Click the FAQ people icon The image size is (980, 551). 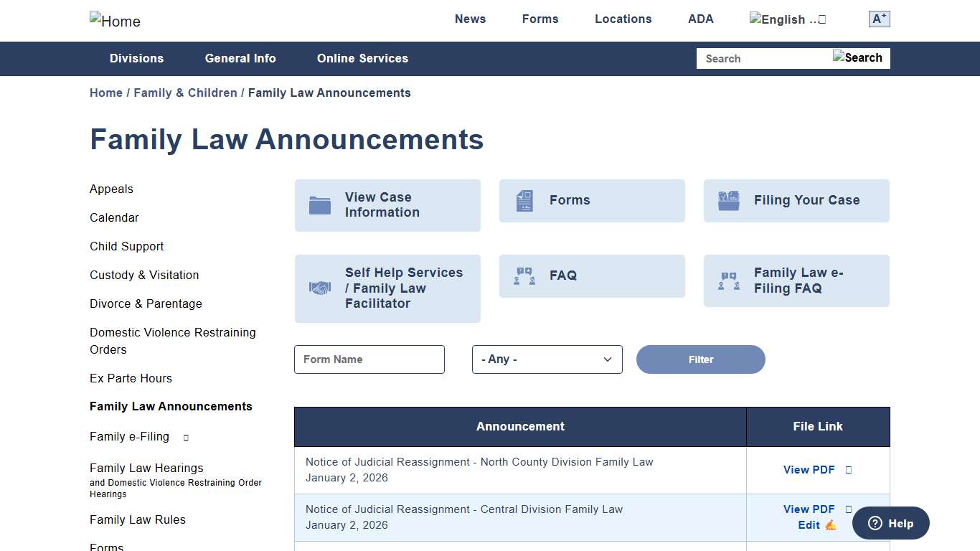click(x=524, y=275)
